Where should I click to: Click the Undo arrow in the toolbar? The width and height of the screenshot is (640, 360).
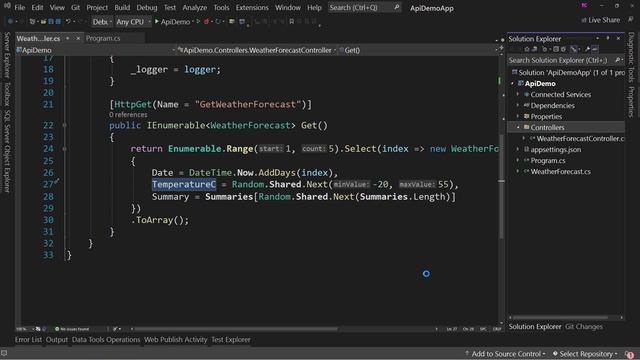[69, 22]
